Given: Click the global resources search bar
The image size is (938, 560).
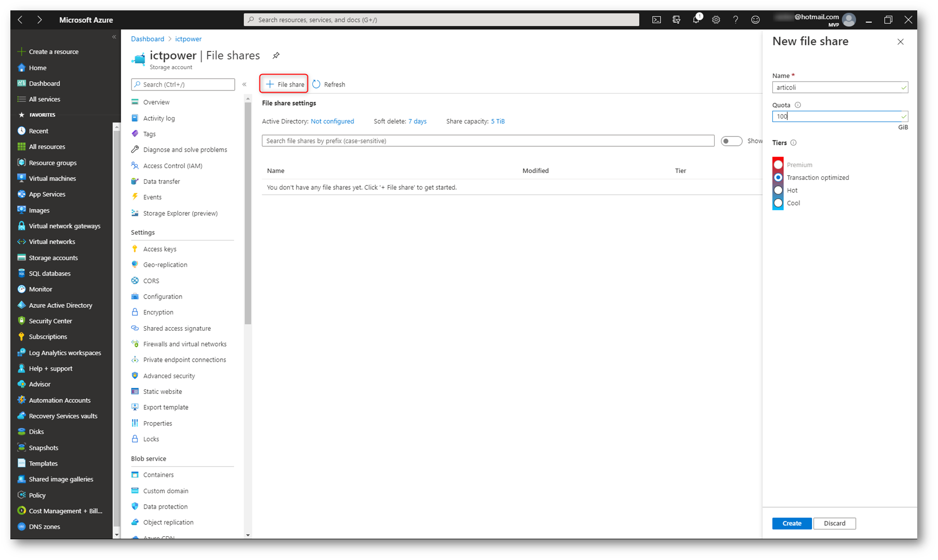Looking at the screenshot, I should coord(441,20).
